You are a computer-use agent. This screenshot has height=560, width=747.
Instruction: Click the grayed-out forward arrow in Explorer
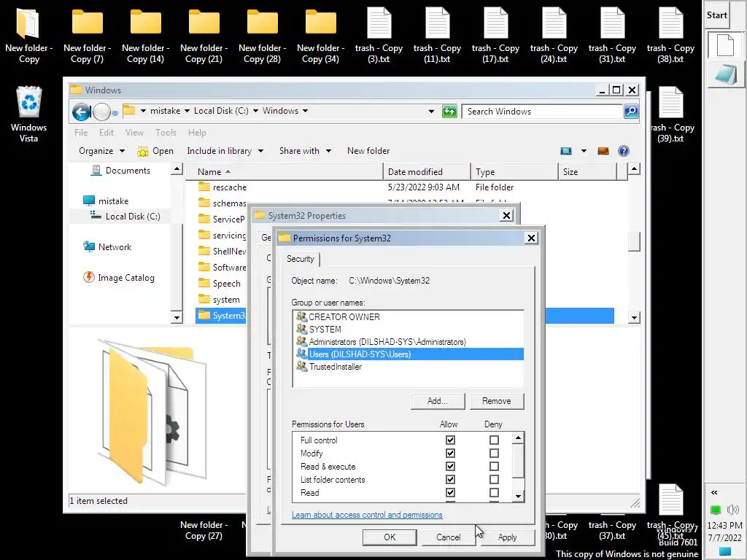(101, 112)
